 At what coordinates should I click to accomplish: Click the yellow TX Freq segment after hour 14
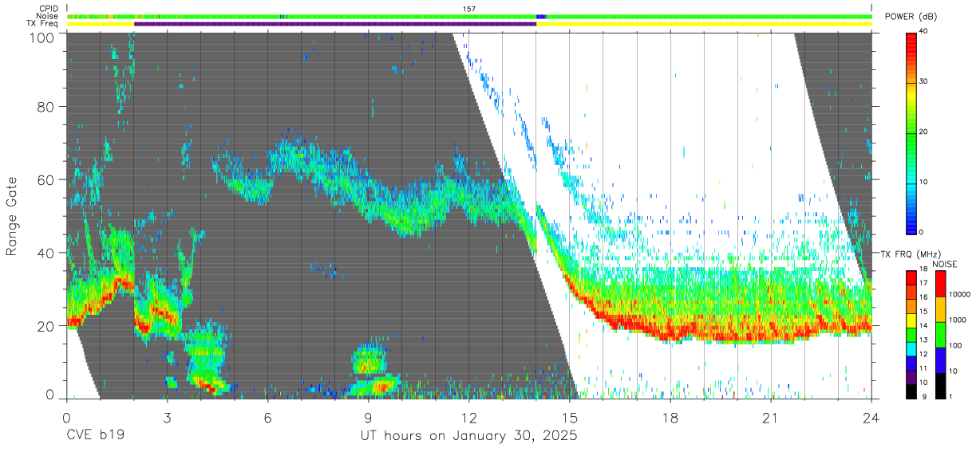click(x=704, y=24)
